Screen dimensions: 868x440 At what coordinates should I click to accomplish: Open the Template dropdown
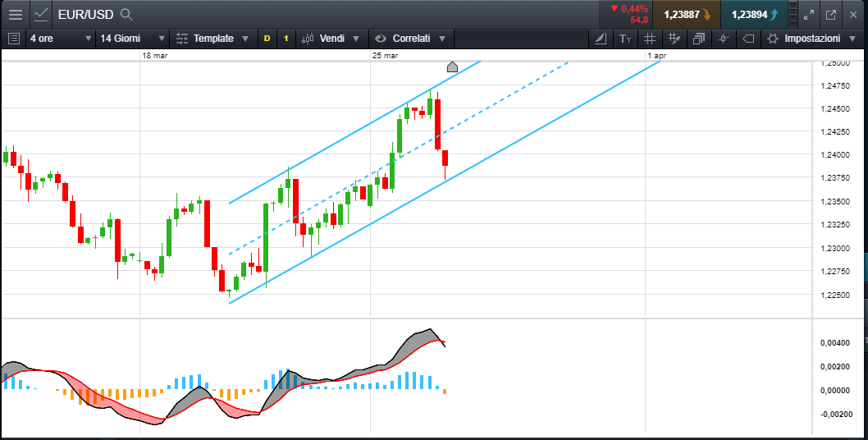pos(212,39)
